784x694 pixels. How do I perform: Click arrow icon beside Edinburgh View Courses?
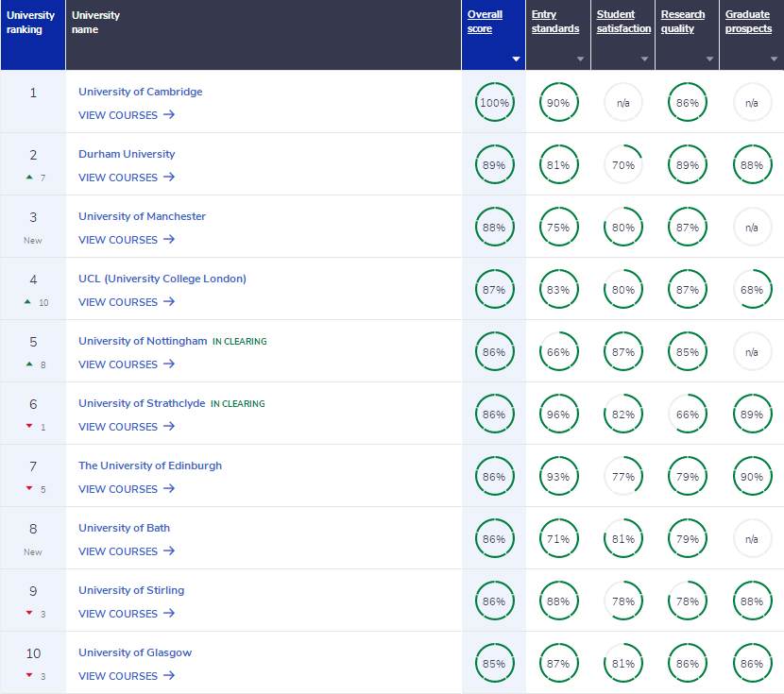pos(169,489)
